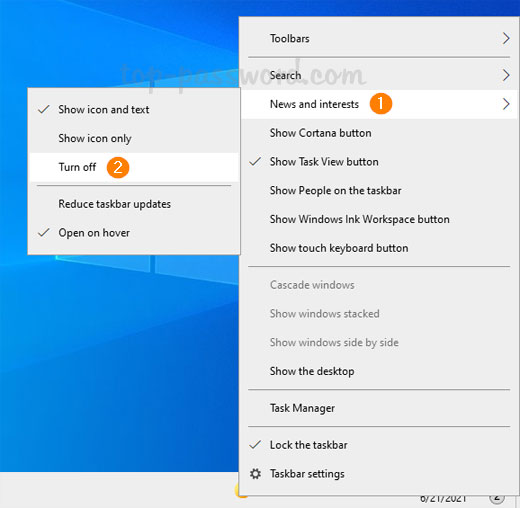Toggle Show Task View button option
Image resolution: width=520 pixels, height=508 pixels.
click(x=379, y=162)
